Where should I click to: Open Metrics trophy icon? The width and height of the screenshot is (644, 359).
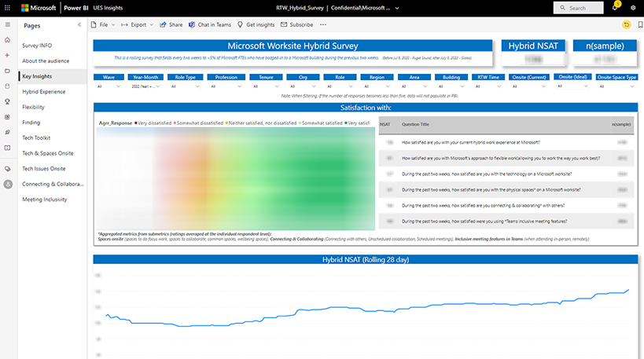[x=7, y=102]
